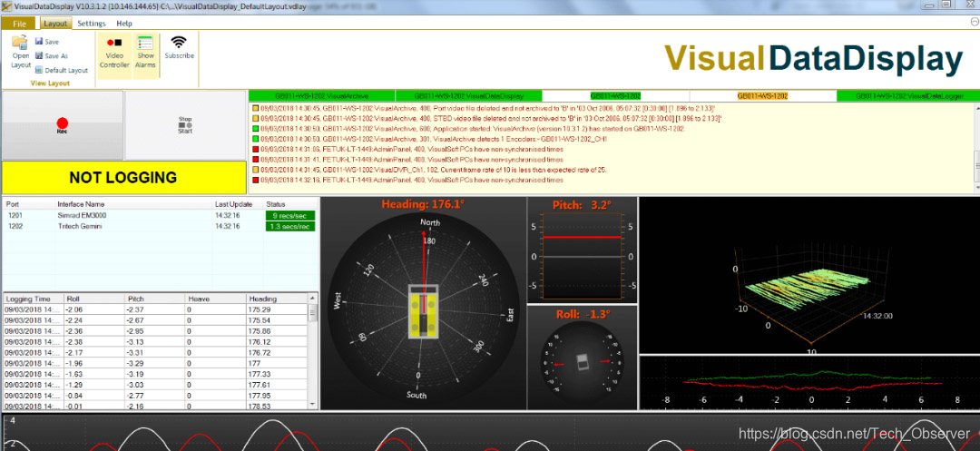Click the pitch value -3.31
The width and height of the screenshot is (980, 451).
[x=135, y=352]
